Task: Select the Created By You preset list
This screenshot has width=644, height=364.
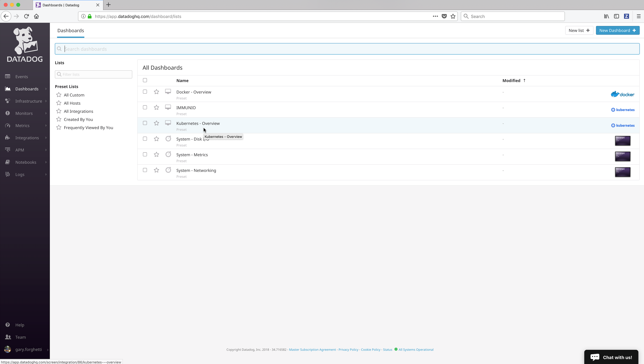Action: 78,120
